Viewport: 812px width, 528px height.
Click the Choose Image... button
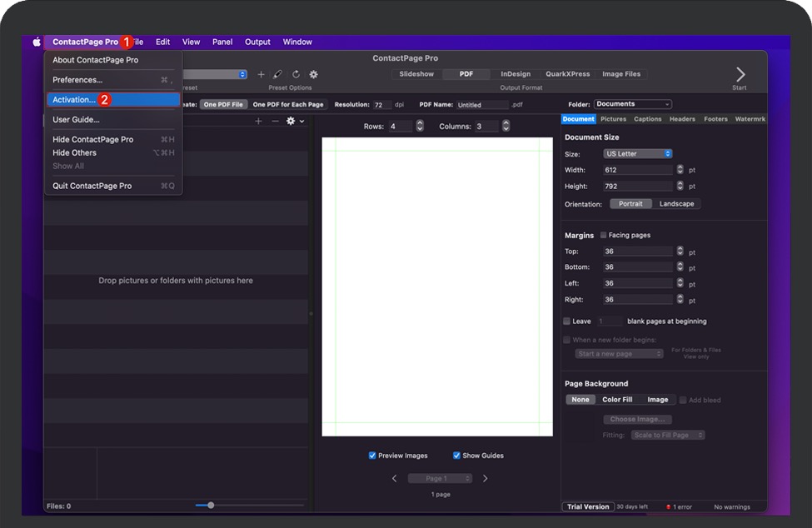pyautogui.click(x=637, y=419)
